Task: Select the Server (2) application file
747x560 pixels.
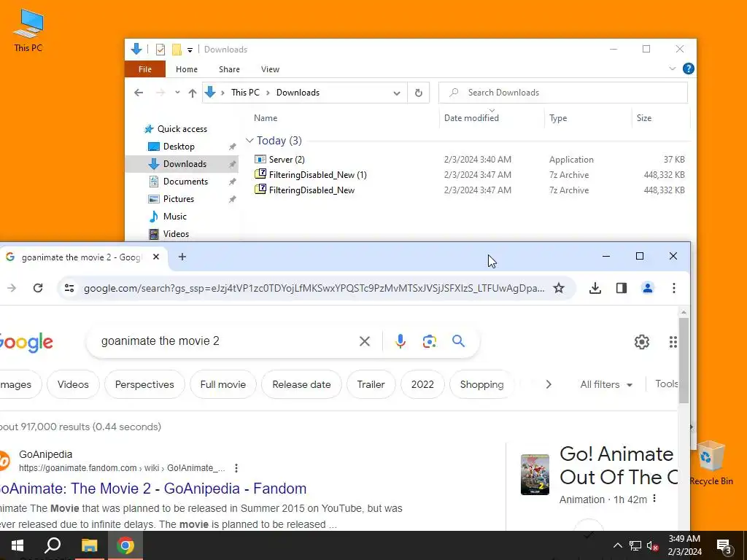Action: 286,160
